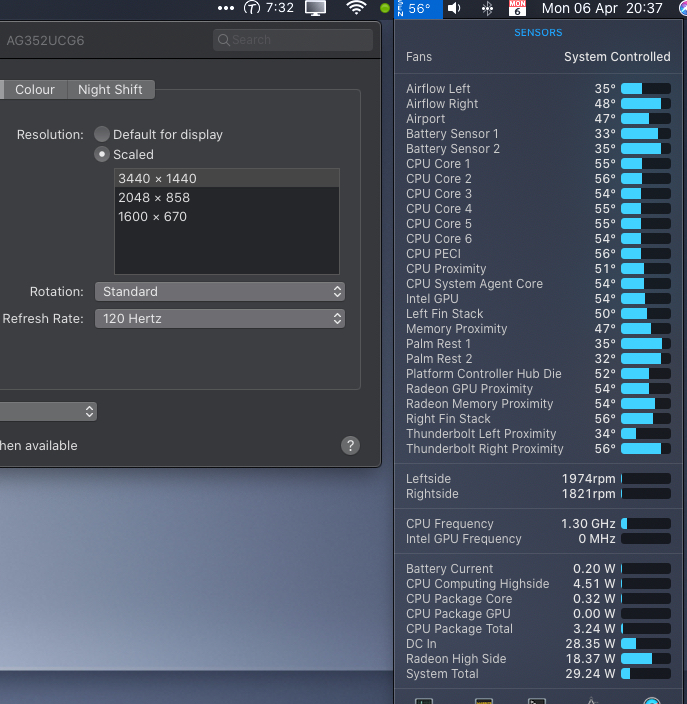
Task: Click the Intel GPU Frequency row
Action: [x=538, y=539]
